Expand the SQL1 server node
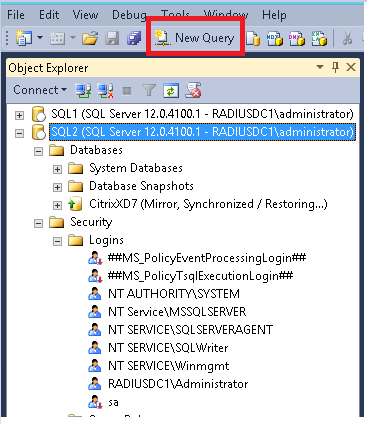Image resolution: width=367 pixels, height=424 pixels. (x=19, y=115)
